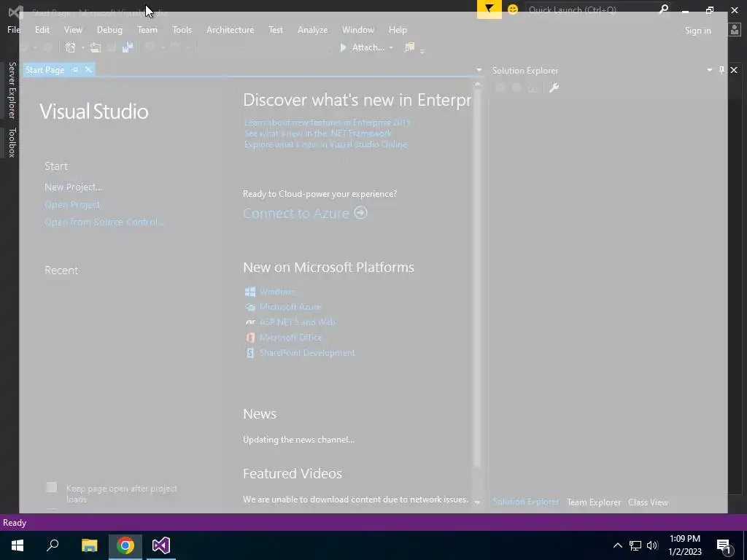The height and width of the screenshot is (560, 747).
Task: Click the New Project toolbar icon
Action: pos(71,47)
